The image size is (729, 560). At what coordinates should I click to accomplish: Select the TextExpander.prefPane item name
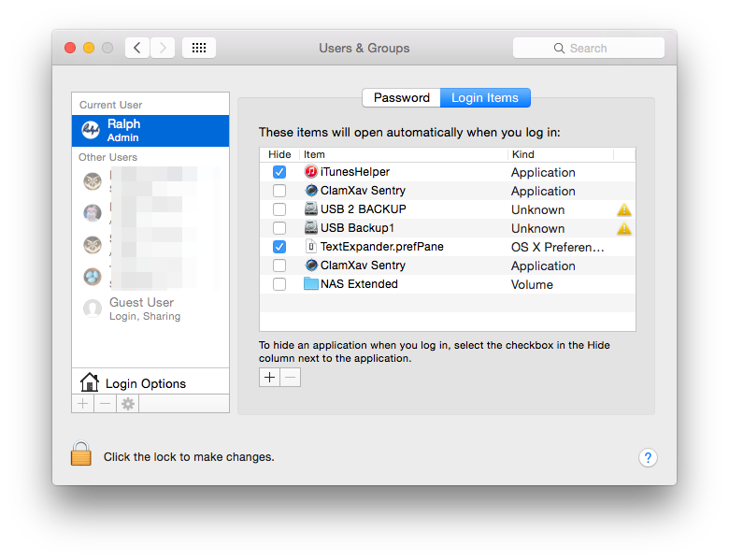381,247
